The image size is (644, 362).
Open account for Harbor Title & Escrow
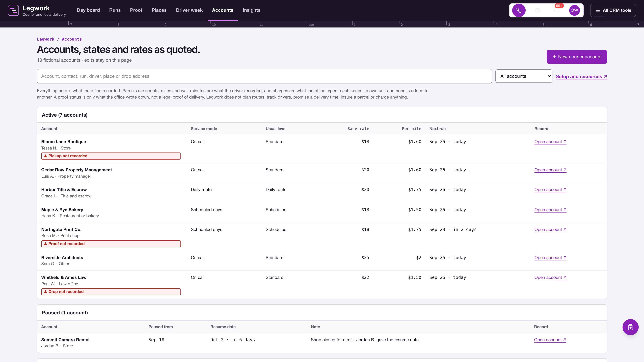pyautogui.click(x=550, y=190)
